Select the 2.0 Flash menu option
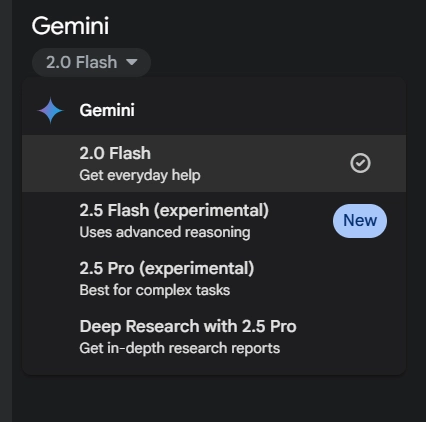Viewport: 426px width, 422px height. (214, 163)
